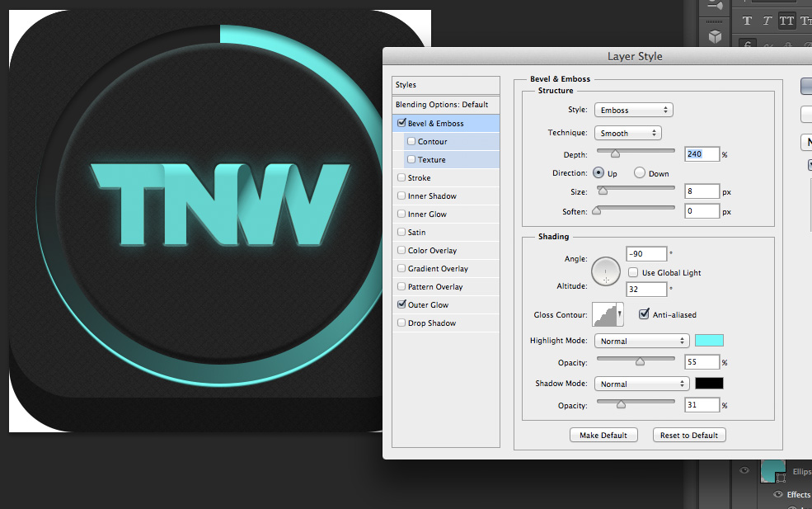812x509 pixels.
Task: Enable the Contour checkbox
Action: coord(411,141)
